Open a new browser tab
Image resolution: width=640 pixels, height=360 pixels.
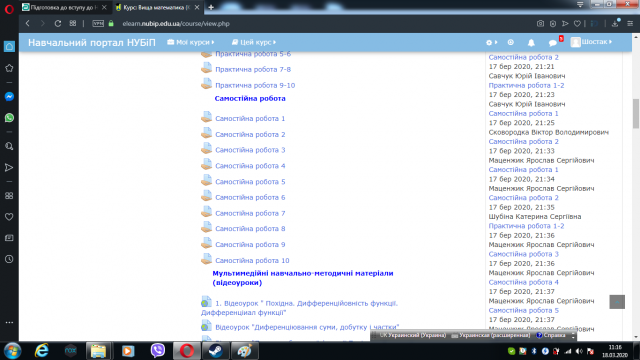click(x=211, y=7)
